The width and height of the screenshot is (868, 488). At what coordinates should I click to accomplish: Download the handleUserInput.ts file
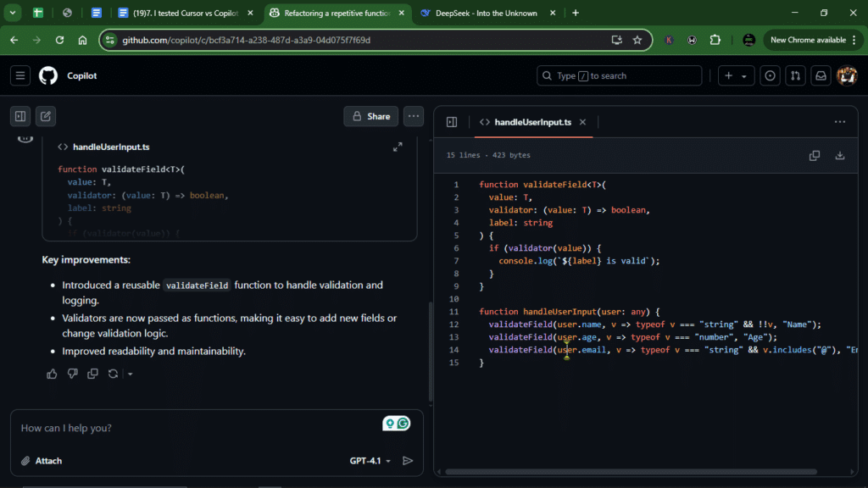839,155
